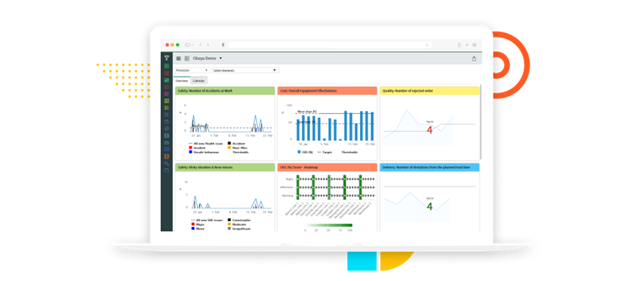Open the filter funnel icon in sidebar
The height and width of the screenshot is (281, 644).
[167, 58]
